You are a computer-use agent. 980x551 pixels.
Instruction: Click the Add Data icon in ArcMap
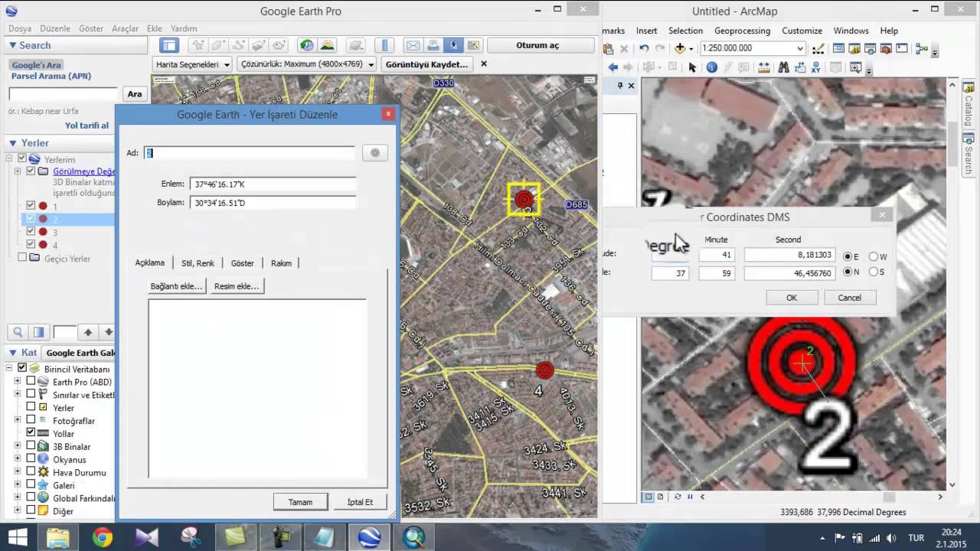tap(680, 48)
